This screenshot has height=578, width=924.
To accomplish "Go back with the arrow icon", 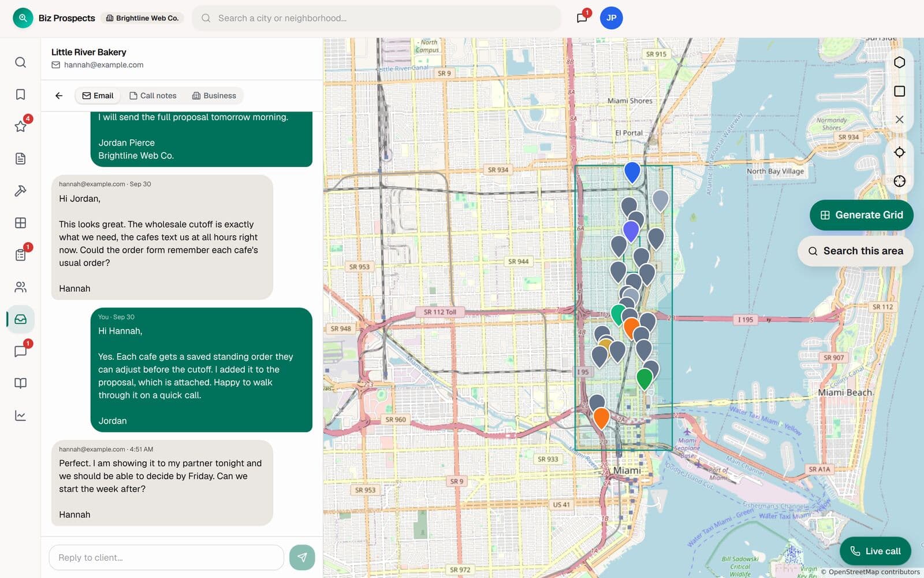I will tap(59, 95).
